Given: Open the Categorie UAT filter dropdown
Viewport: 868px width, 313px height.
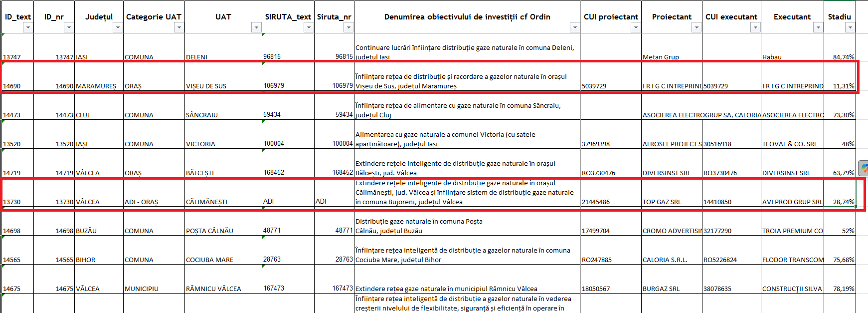Looking at the screenshot, I should tap(179, 27).
